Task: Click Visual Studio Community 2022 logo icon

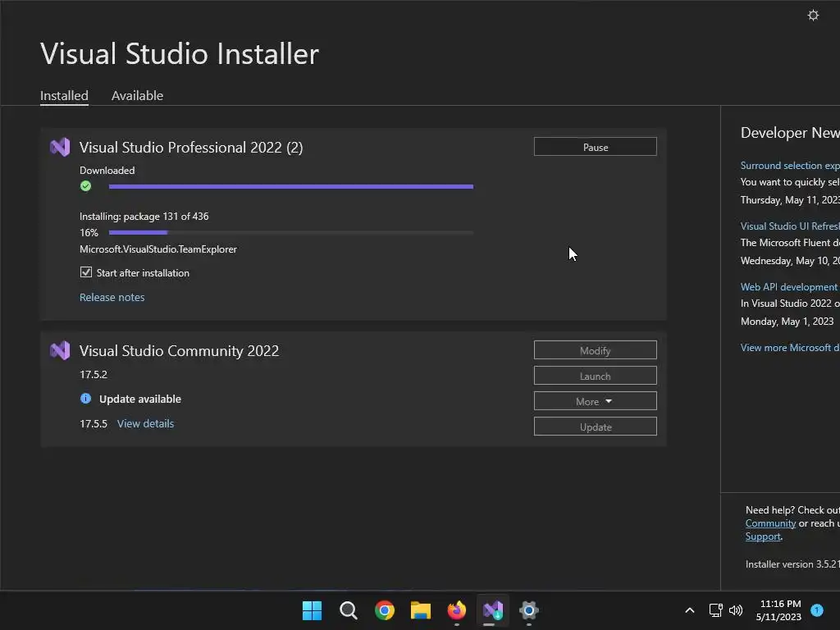Action: [x=60, y=350]
